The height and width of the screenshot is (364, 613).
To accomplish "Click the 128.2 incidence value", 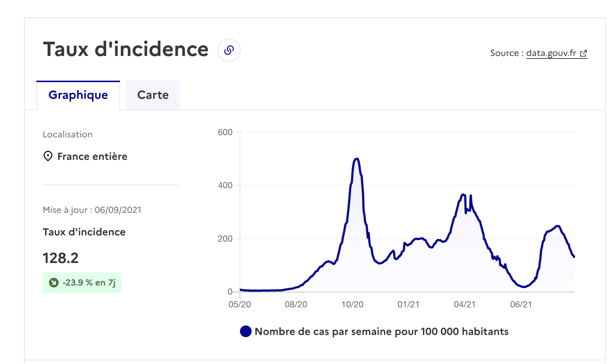I will click(x=61, y=258).
